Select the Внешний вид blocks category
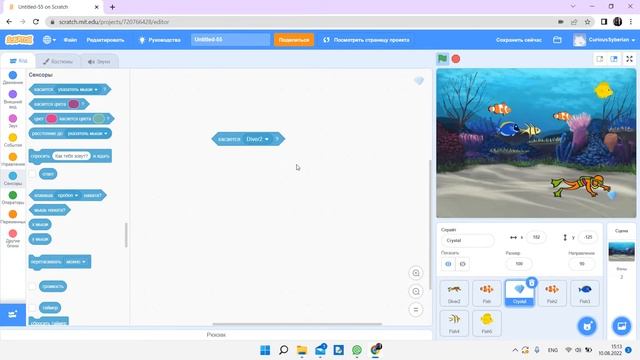 (x=13, y=99)
